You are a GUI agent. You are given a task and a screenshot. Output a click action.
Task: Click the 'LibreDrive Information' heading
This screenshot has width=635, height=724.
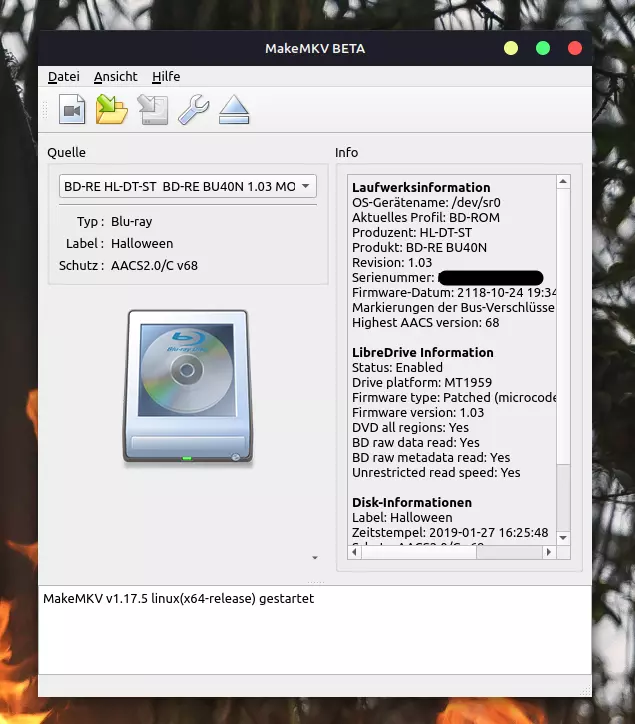(x=423, y=353)
